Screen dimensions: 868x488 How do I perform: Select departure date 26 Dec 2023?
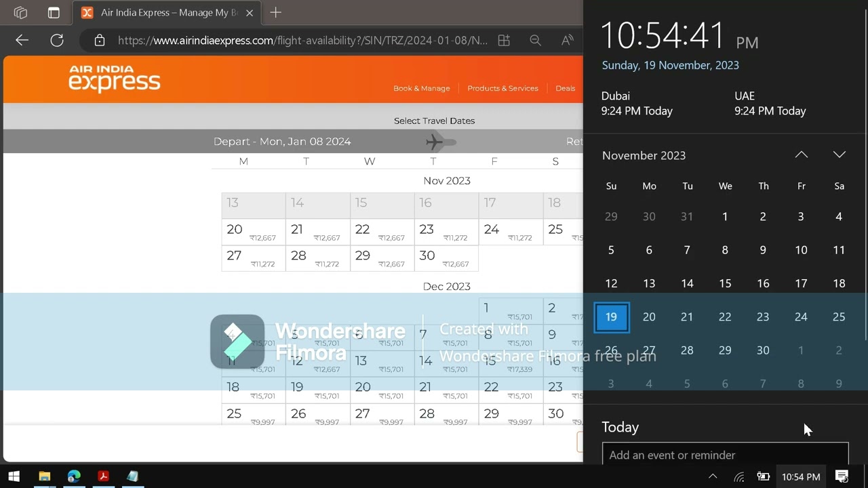pos(318,415)
